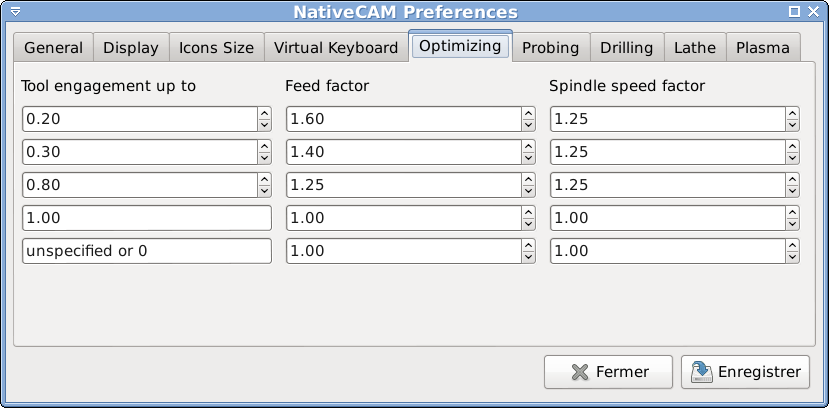Click the 'unspecified or 0' engagement field
The width and height of the screenshot is (829, 408).
tap(147, 251)
